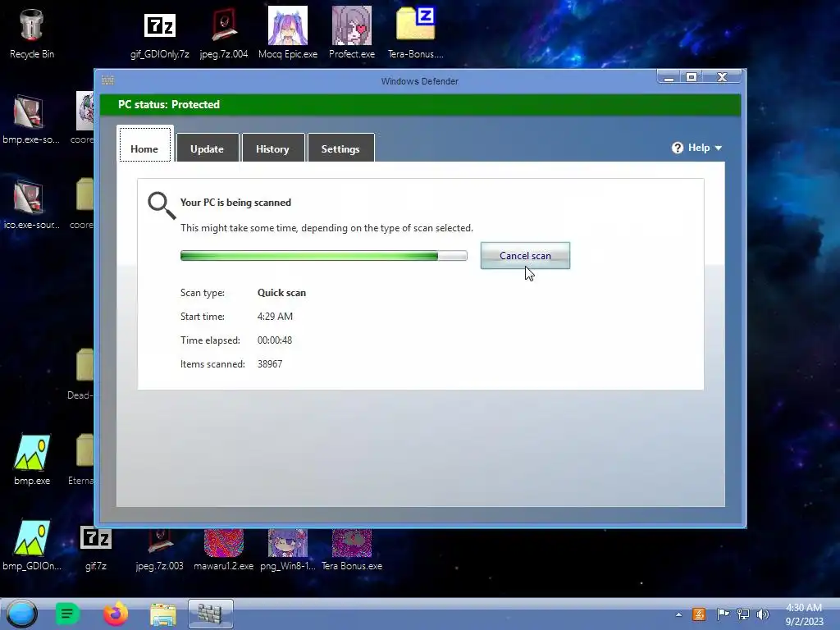
Task: Open the green notes app in taskbar
Action: [67, 614]
